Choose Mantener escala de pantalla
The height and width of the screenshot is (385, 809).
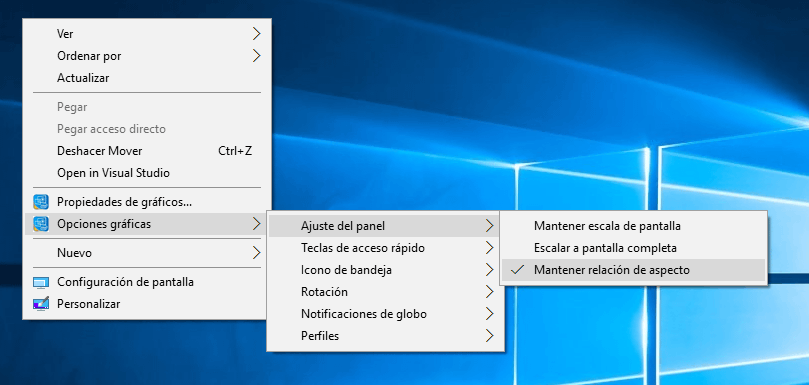click(634, 226)
